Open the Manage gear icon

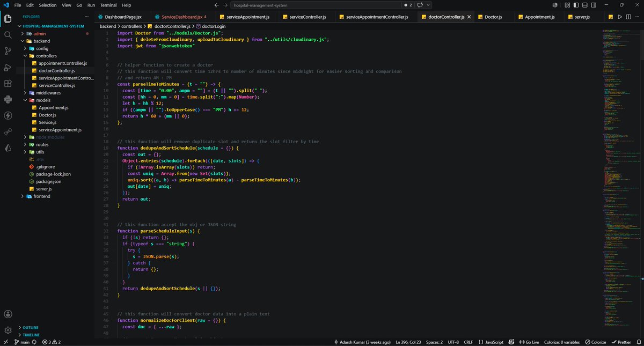8,330
